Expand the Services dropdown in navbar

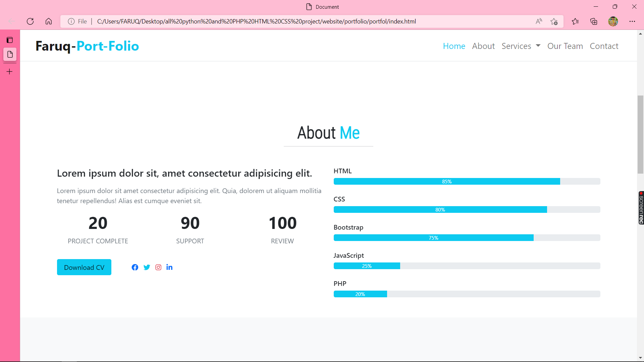(x=521, y=46)
